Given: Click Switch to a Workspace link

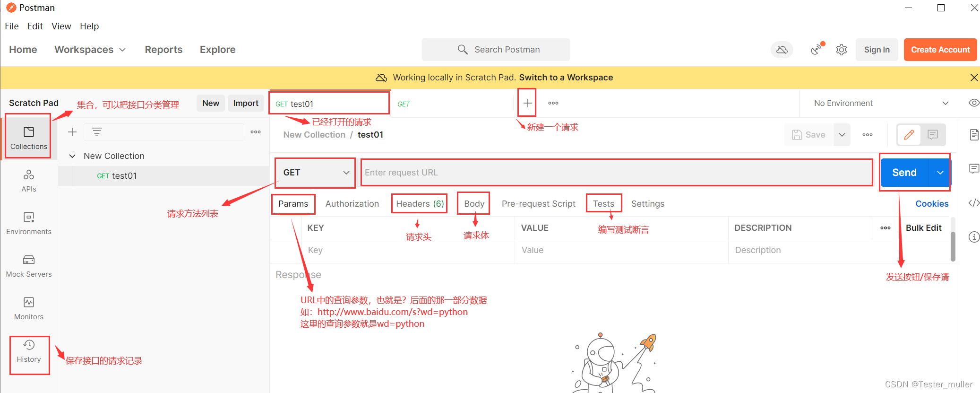Looking at the screenshot, I should pos(566,78).
